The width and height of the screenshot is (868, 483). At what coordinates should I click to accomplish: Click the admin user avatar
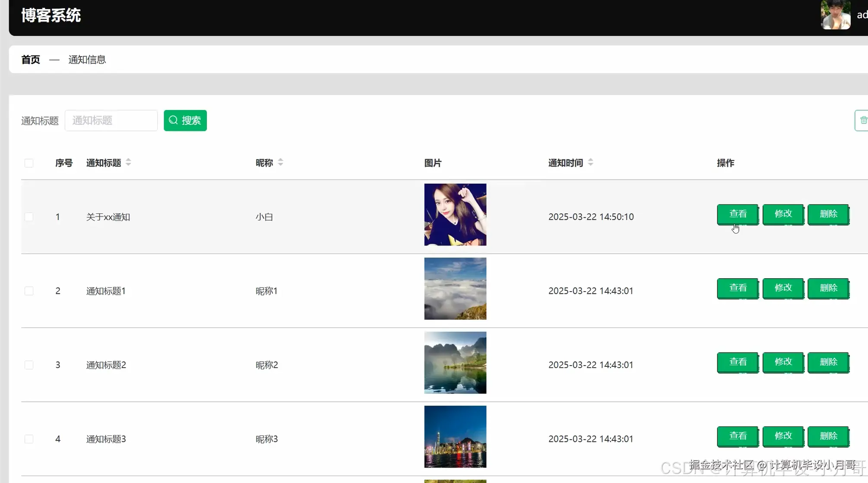point(835,15)
